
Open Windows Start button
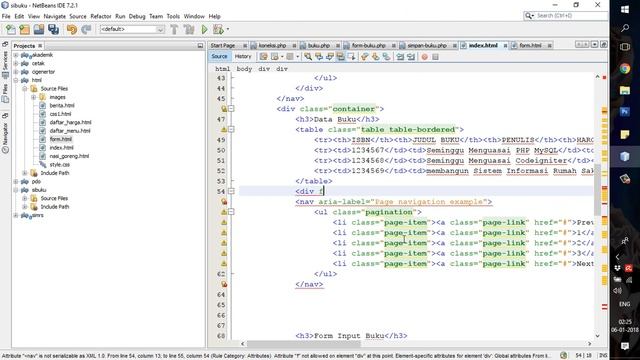624,9
